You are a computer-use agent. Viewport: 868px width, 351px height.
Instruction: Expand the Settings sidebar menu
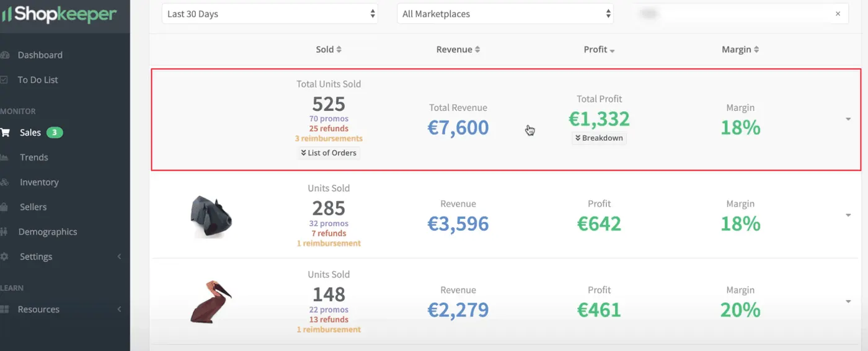pos(36,257)
